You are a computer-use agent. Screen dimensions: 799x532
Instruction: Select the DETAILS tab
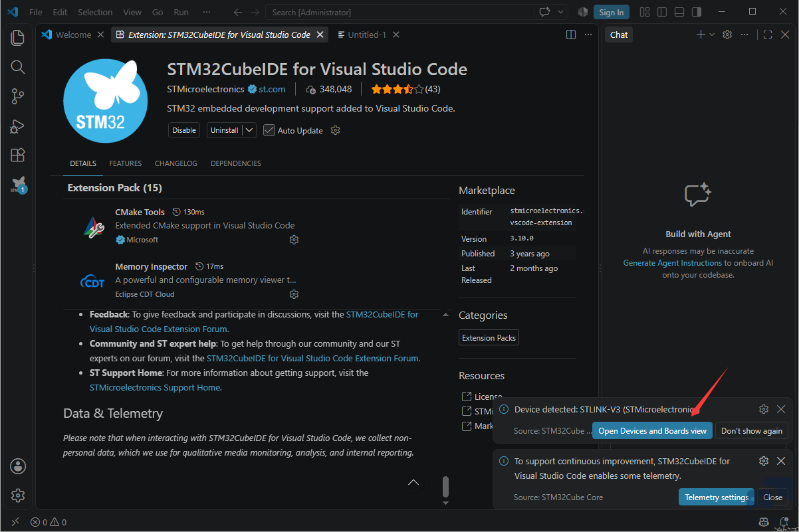(x=83, y=163)
